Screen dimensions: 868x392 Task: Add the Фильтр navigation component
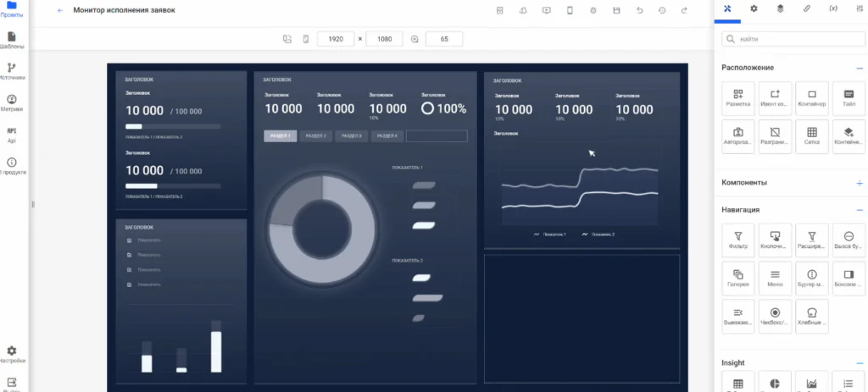[738, 240]
